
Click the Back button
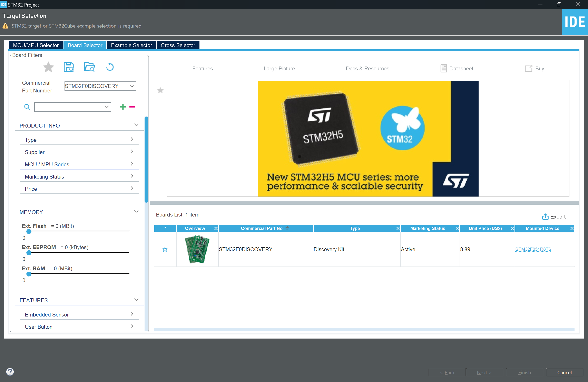tap(447, 372)
